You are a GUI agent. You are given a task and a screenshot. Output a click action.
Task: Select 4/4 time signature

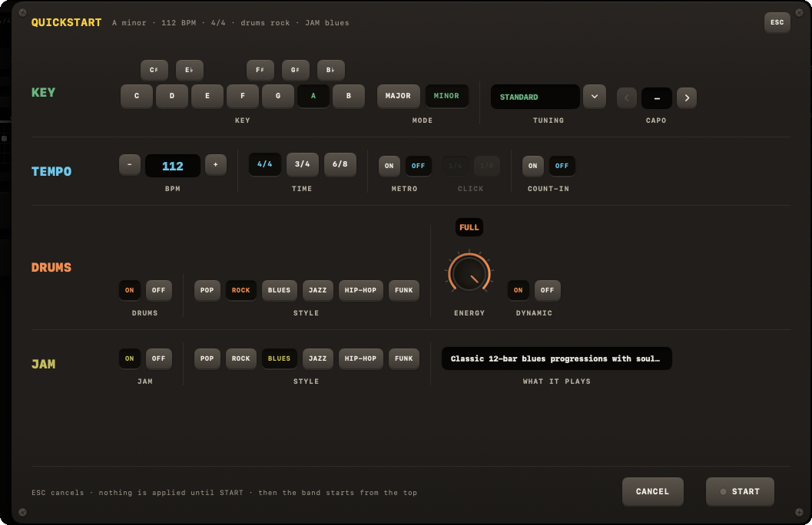coord(264,164)
